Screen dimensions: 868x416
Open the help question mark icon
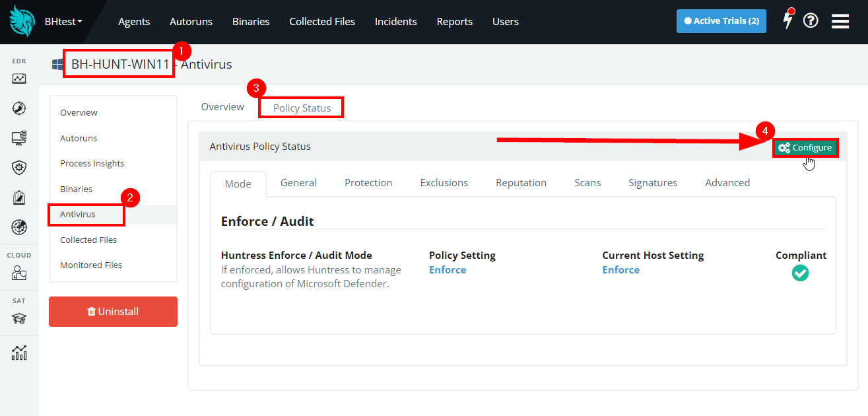811,20
